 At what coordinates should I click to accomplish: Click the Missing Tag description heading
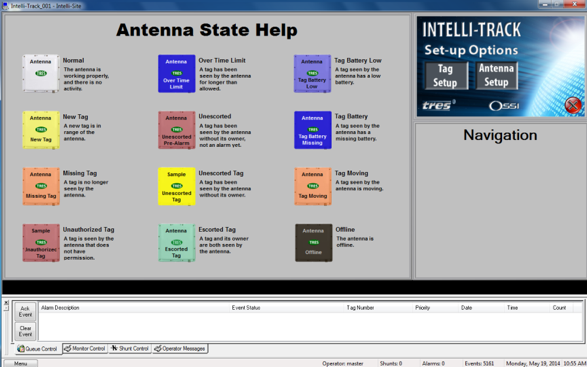point(80,173)
